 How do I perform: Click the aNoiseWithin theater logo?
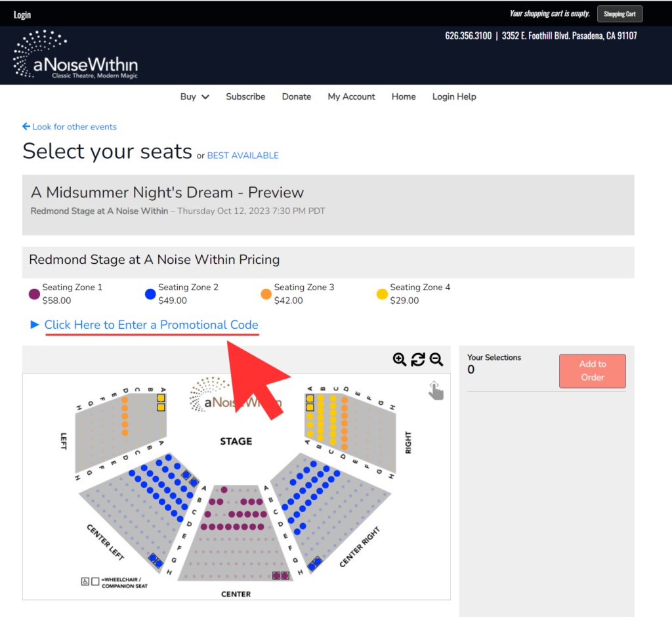74,54
